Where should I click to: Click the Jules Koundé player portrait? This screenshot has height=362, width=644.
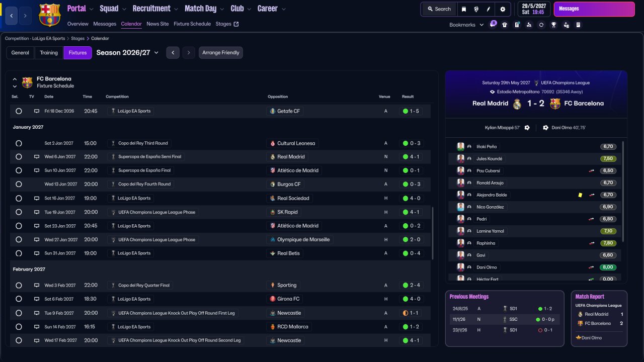460,158
